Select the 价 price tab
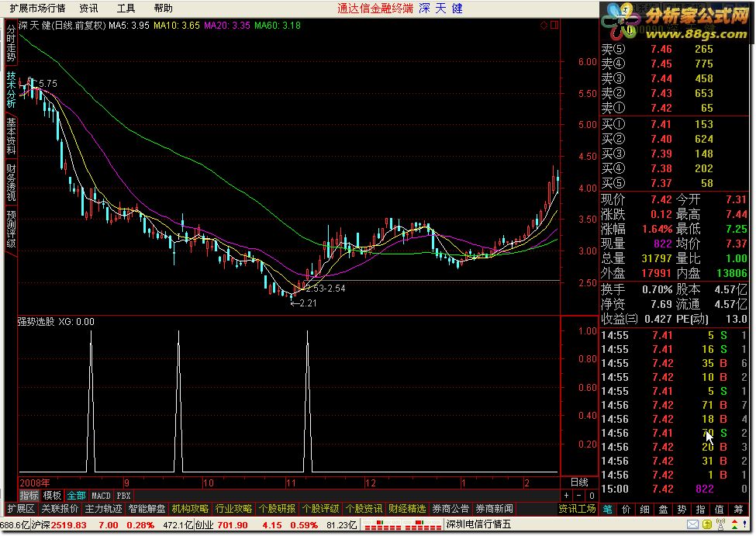 coord(627,509)
